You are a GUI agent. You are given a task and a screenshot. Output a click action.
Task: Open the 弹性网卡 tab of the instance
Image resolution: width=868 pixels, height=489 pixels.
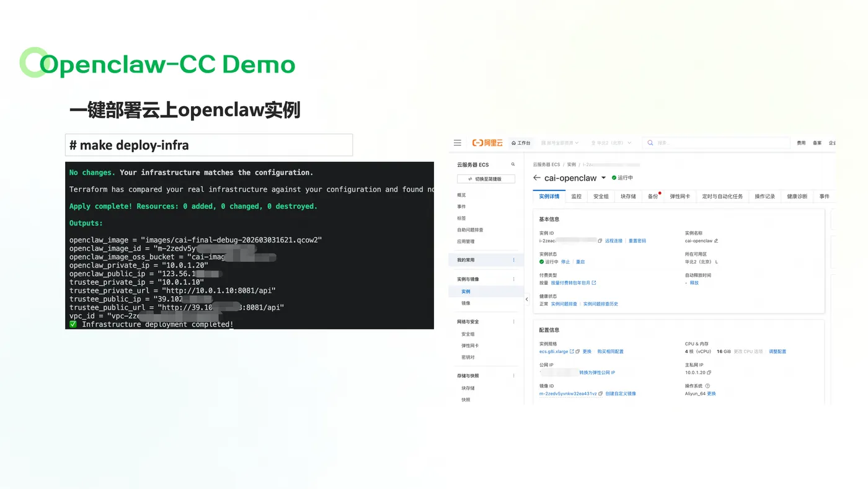click(x=680, y=196)
